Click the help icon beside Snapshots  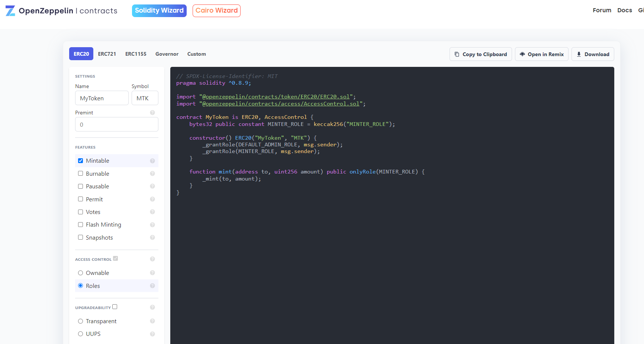(152, 237)
